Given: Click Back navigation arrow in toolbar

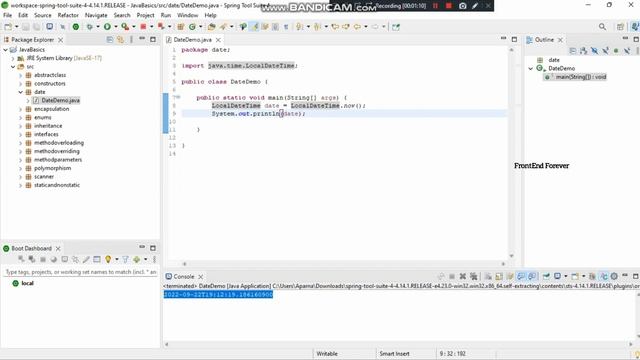Looking at the screenshot, I should coord(357,27).
